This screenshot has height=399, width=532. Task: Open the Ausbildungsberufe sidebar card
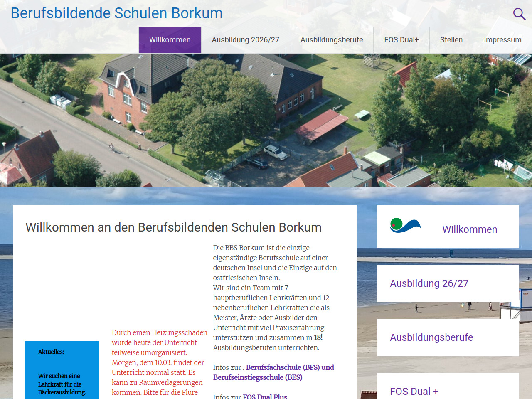[431, 337]
